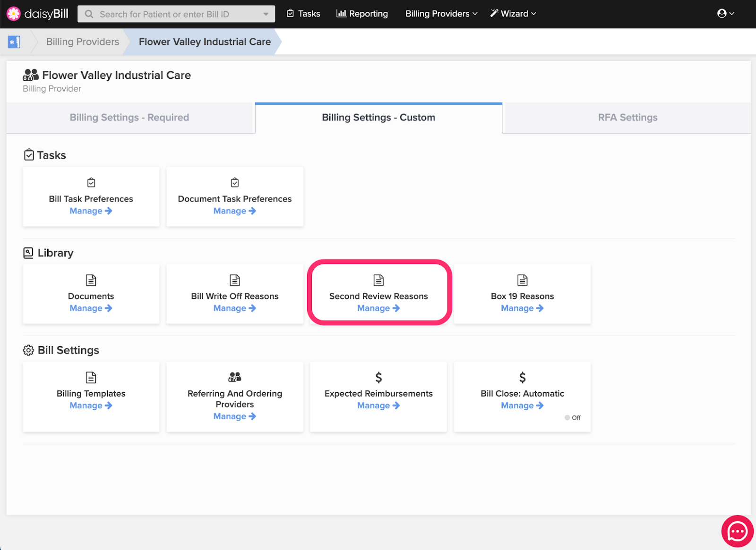This screenshot has width=756, height=550.
Task: Click the Second Review Reasons document icon
Action: [378, 280]
